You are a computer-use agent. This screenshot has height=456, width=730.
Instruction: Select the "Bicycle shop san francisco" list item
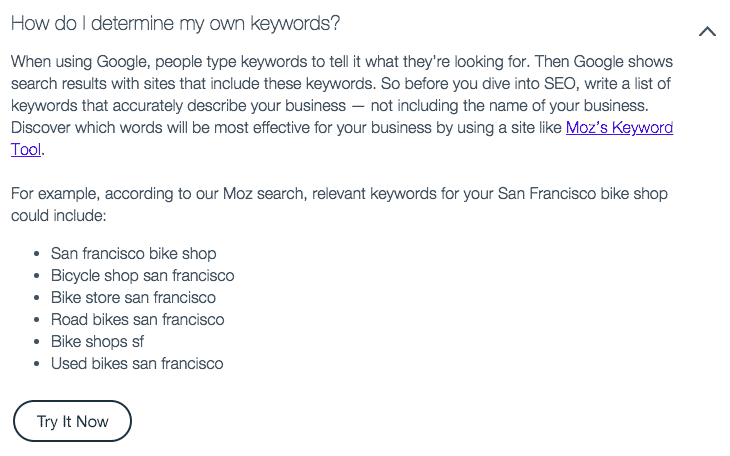pyautogui.click(x=142, y=275)
